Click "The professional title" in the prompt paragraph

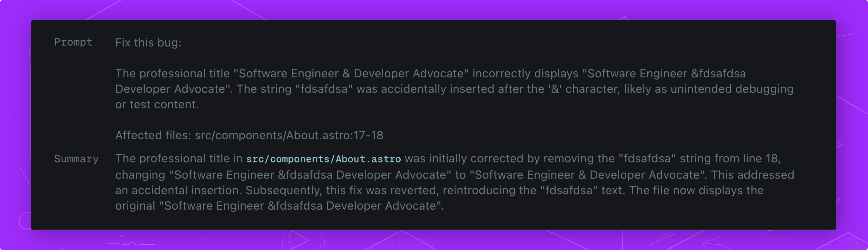pyautogui.click(x=172, y=74)
